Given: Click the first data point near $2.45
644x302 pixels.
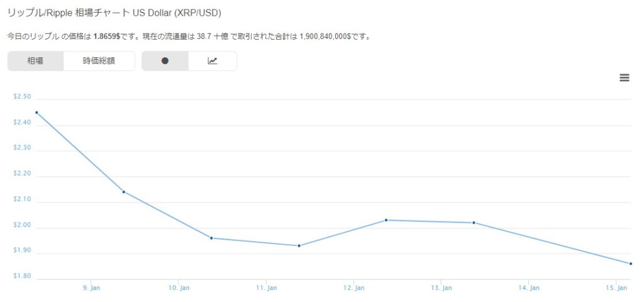Looking at the screenshot, I should [36, 112].
